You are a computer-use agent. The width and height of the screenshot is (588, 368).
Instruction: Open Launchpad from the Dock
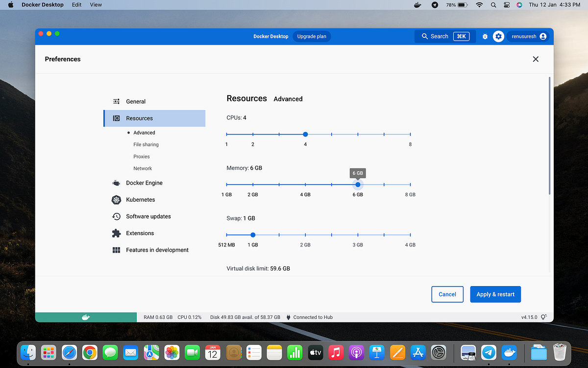(x=49, y=352)
